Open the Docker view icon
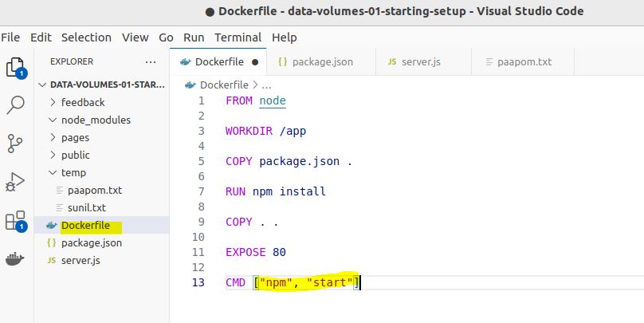Image resolution: width=644 pixels, height=323 pixels. tap(15, 259)
